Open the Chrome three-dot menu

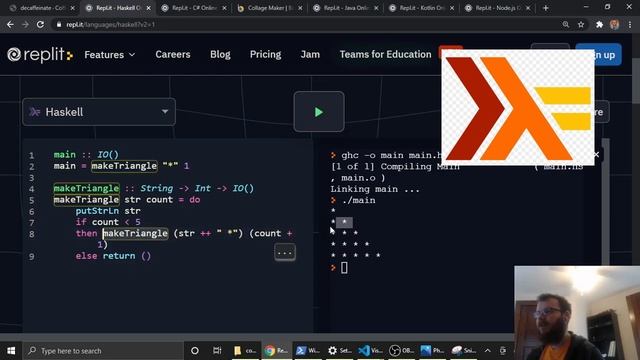click(x=630, y=24)
